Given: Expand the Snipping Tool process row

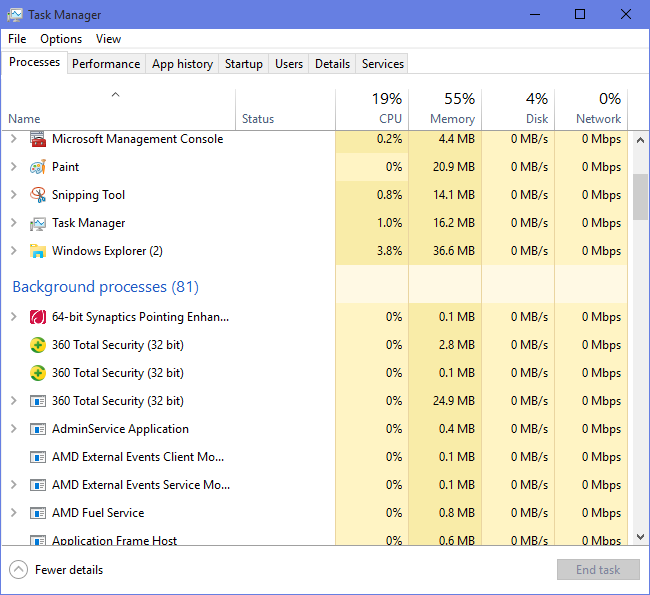Looking at the screenshot, I should 13,195.
